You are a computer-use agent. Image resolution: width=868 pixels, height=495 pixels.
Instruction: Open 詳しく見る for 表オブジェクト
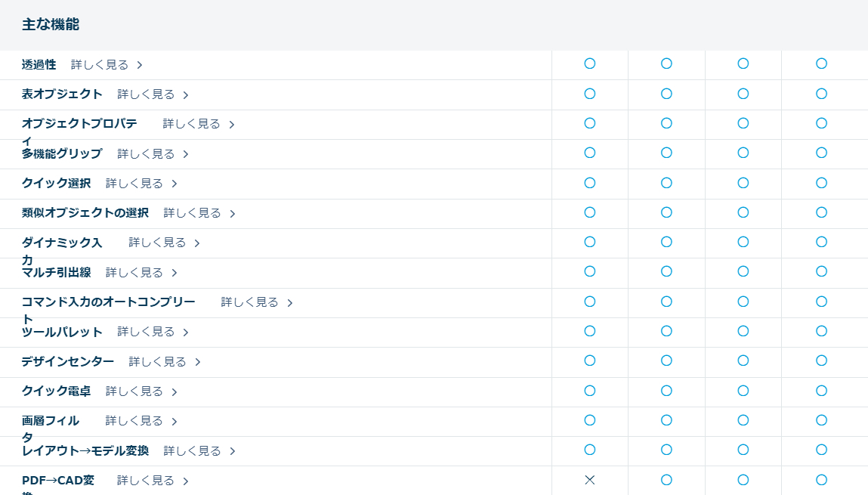(x=146, y=94)
